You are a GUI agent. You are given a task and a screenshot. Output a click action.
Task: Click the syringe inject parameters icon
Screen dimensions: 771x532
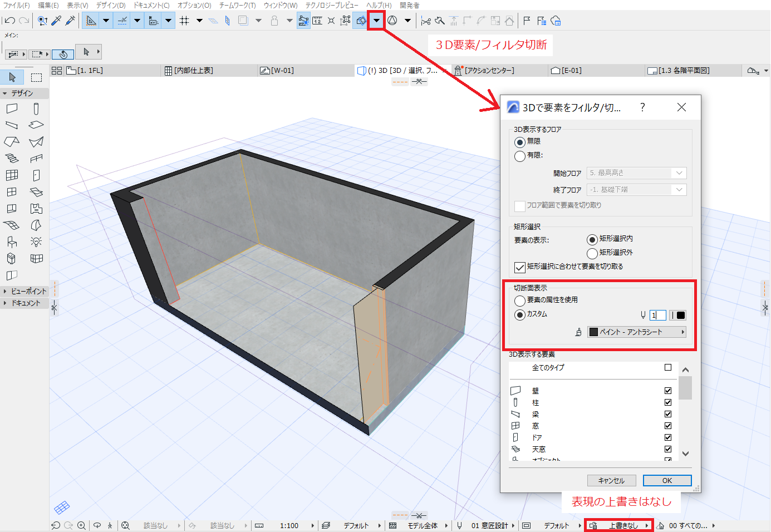coord(70,21)
